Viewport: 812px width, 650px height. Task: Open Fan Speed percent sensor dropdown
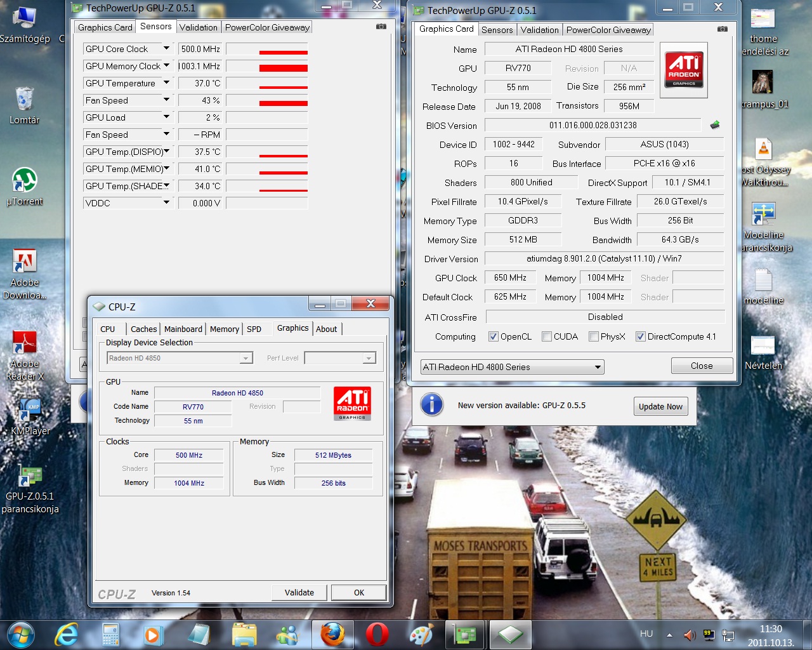pyautogui.click(x=166, y=100)
